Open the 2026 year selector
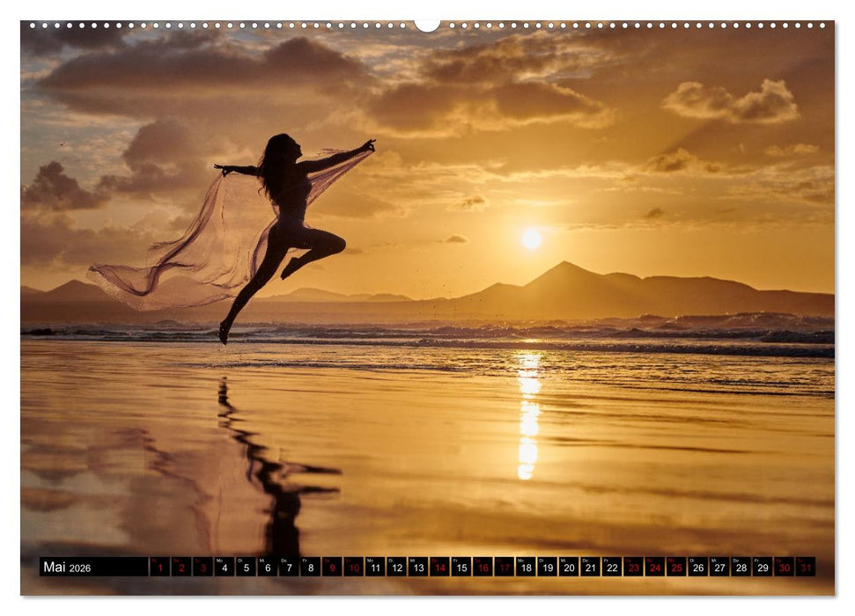This screenshot has width=855, height=616. pyautogui.click(x=81, y=568)
